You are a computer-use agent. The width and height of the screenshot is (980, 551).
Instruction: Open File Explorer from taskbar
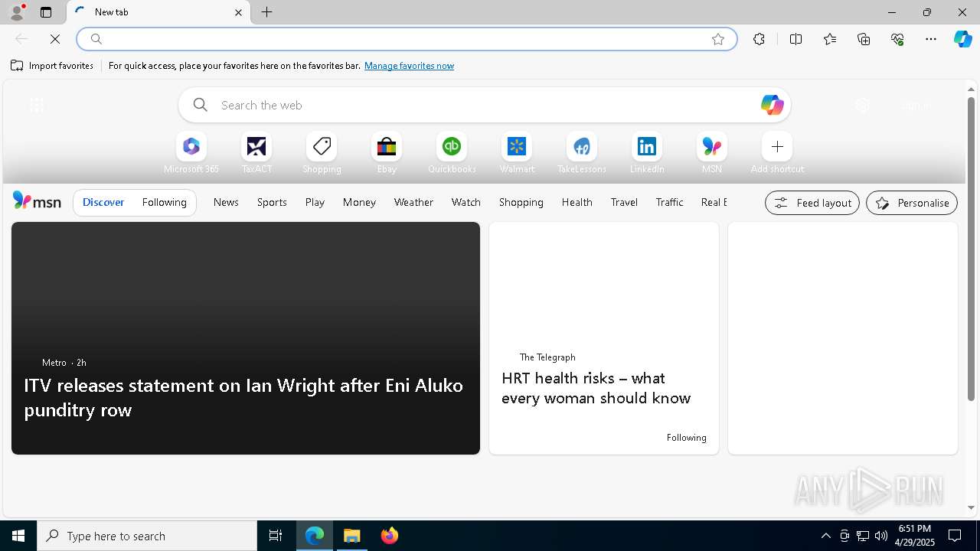tap(352, 536)
